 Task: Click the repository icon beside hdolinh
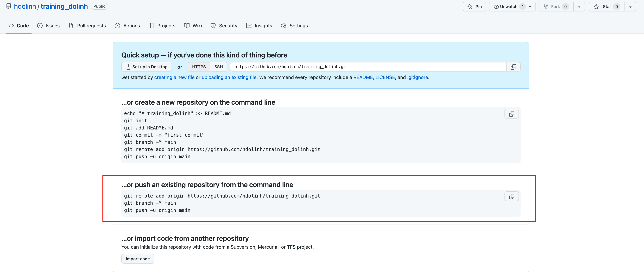[x=9, y=6]
